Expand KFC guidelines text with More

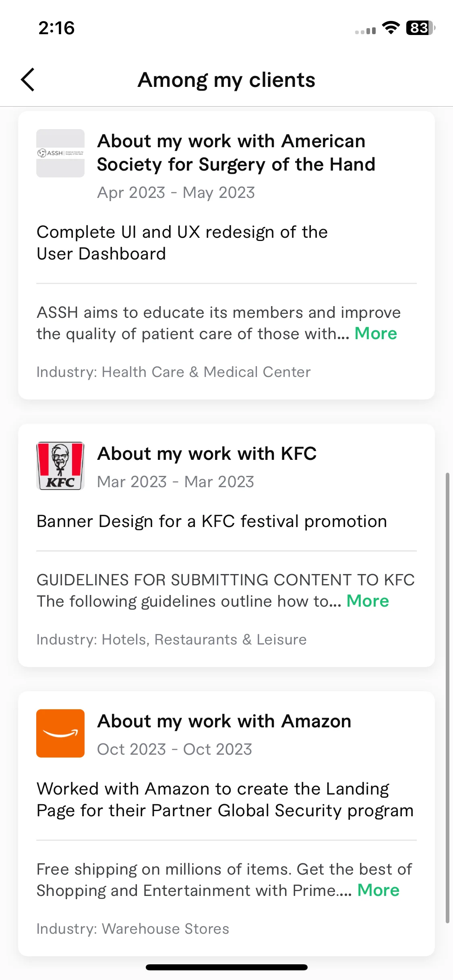click(368, 601)
